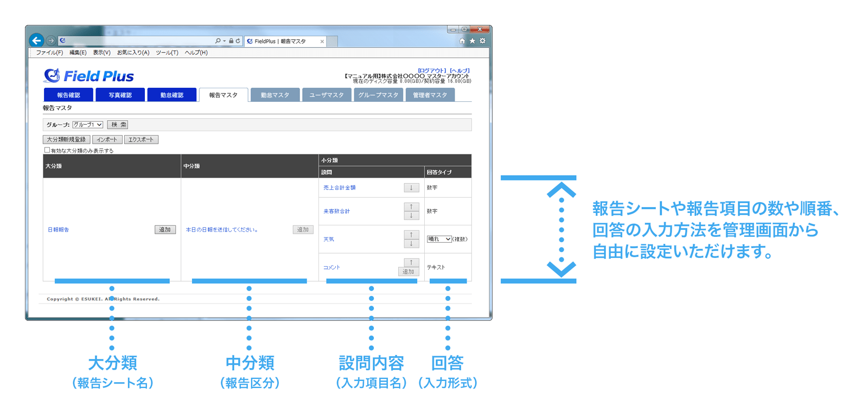Click the ヘルプ link at top right
The image size is (868, 413).
(x=459, y=70)
